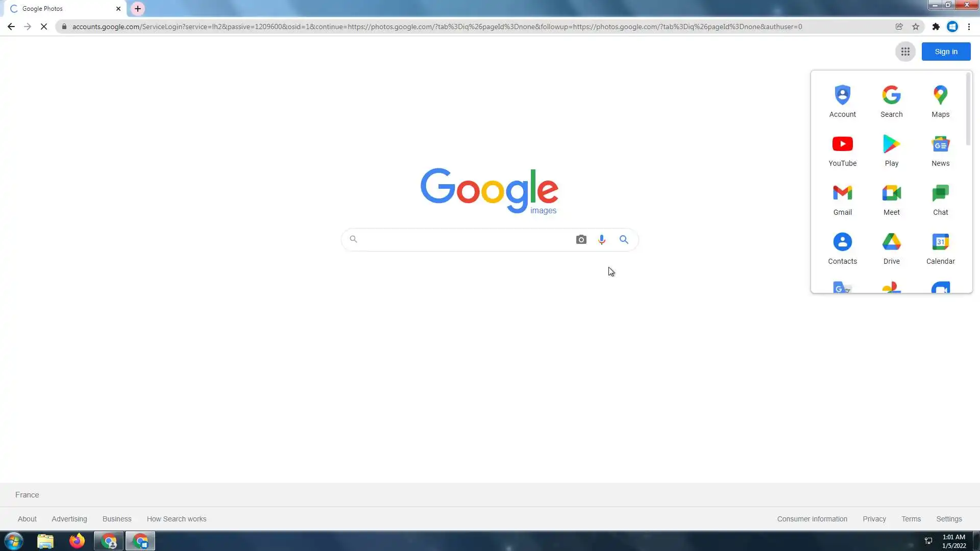Bookmark this page with star icon
980x551 pixels.
[x=916, y=27]
